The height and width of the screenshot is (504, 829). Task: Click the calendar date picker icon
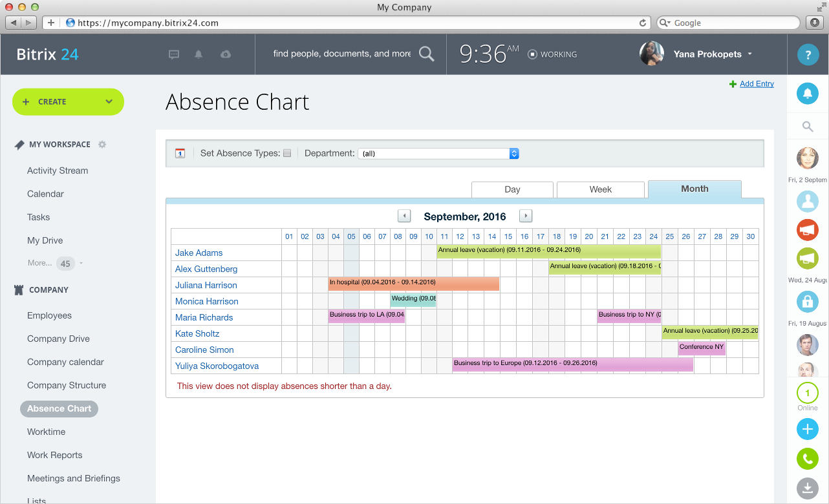click(x=180, y=153)
